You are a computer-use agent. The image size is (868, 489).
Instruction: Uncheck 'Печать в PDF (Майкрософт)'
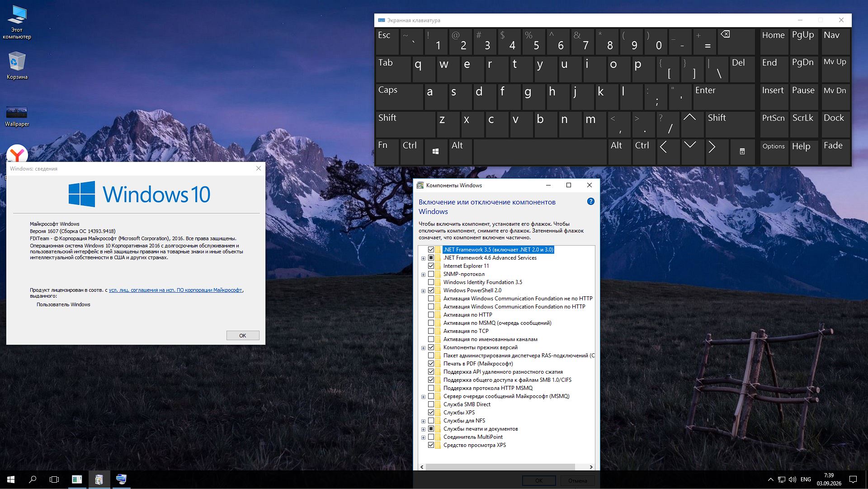pos(431,364)
